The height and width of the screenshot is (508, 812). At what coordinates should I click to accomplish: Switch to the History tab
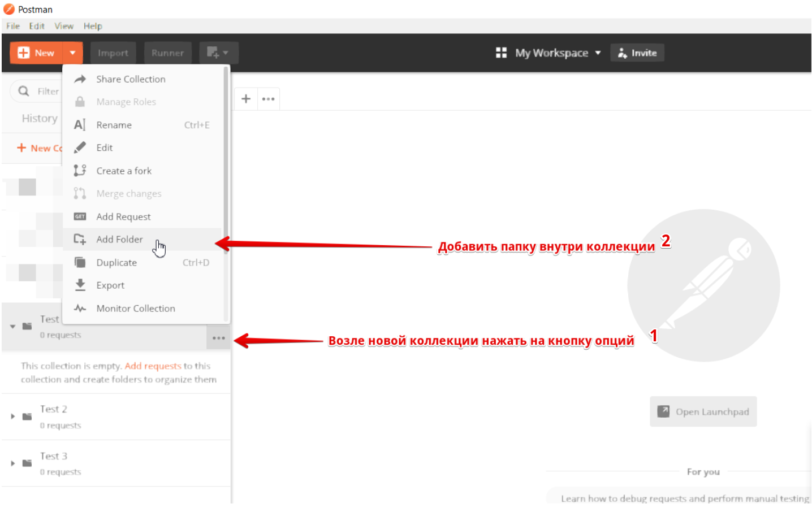pos(39,118)
